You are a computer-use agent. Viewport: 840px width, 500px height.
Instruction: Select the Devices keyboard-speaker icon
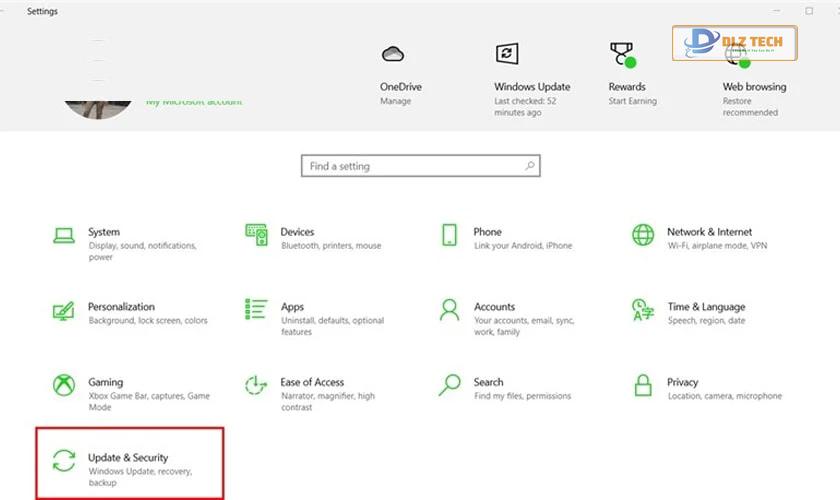coord(257,235)
